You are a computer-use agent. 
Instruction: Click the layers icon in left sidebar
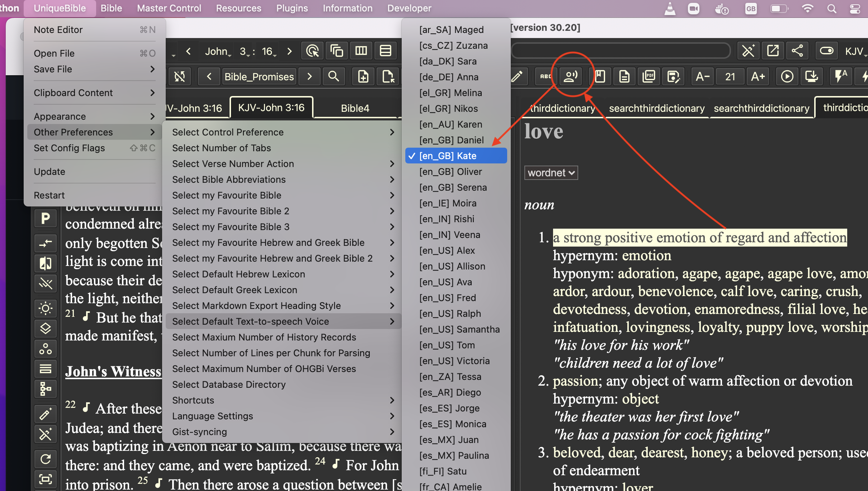point(46,328)
